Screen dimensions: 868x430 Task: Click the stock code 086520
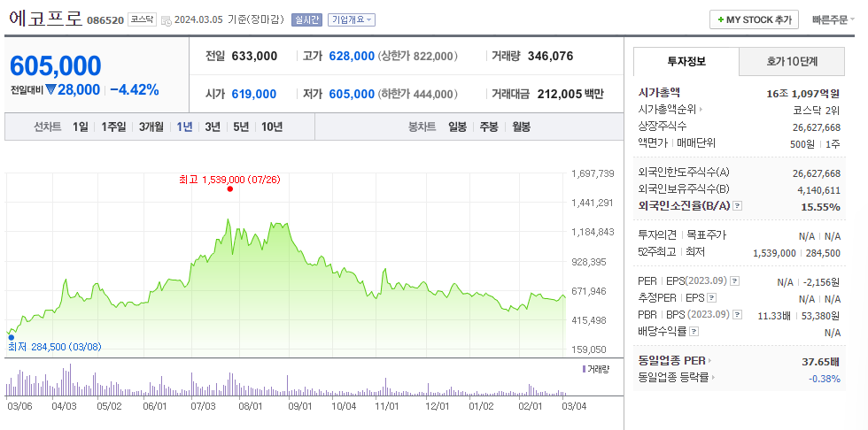click(x=105, y=21)
